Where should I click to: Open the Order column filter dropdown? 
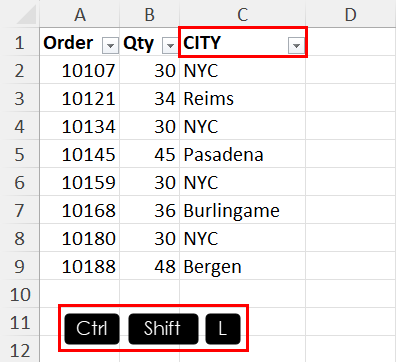[x=110, y=45]
